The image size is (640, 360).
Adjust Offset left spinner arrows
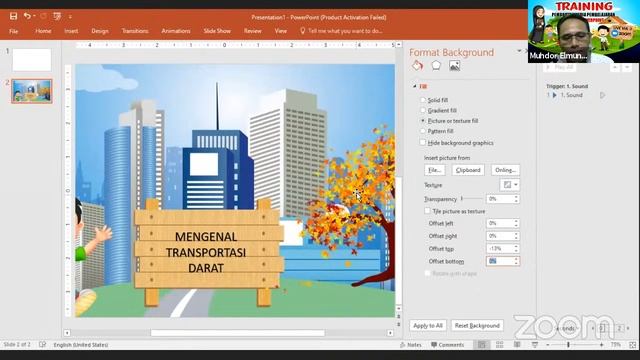pos(516,223)
